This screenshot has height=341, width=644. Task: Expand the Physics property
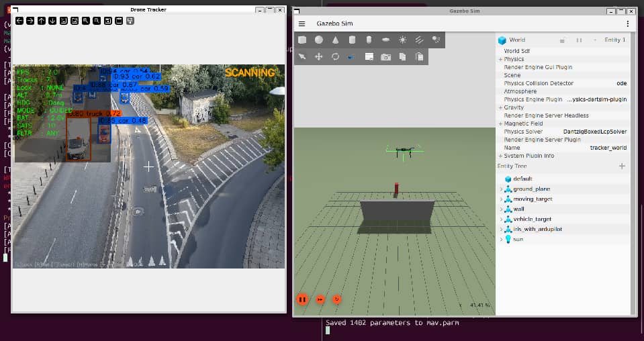[x=501, y=60]
